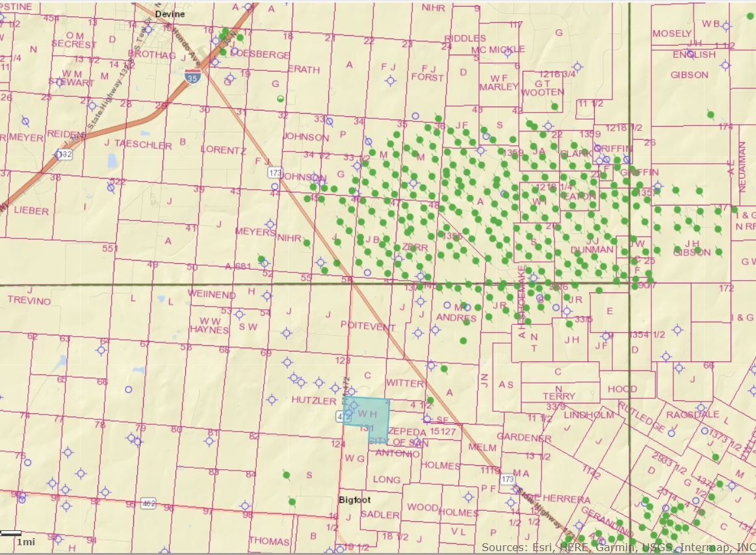The width and height of the screenshot is (756, 555).
Task: Click the 173 shield near Johnson survey
Action: pyautogui.click(x=275, y=173)
